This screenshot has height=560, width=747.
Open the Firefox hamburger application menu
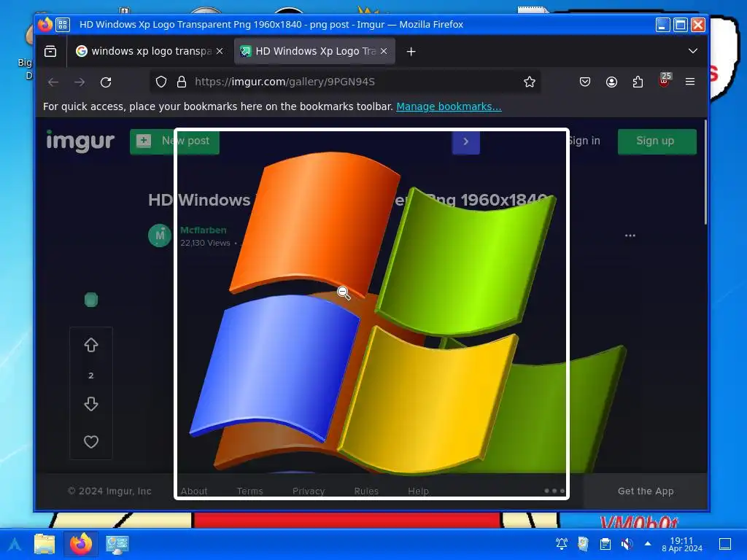[x=690, y=82]
